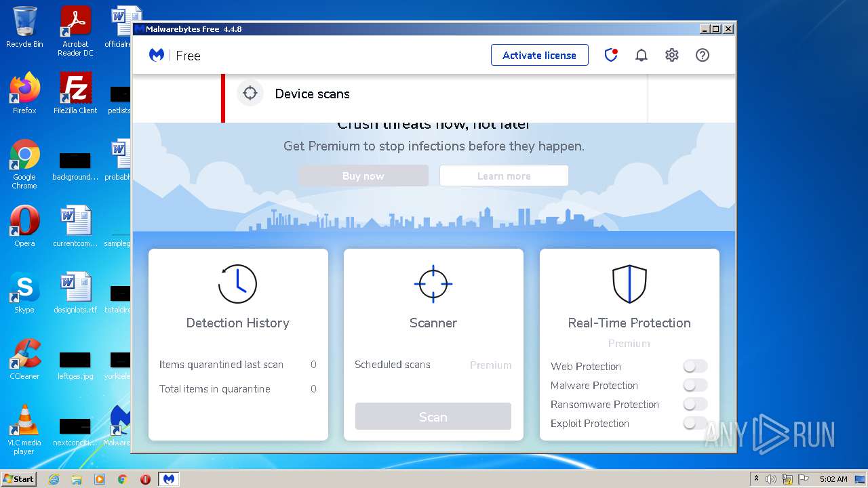The image size is (868, 488).
Task: Open the Scanner card title
Action: [433, 323]
